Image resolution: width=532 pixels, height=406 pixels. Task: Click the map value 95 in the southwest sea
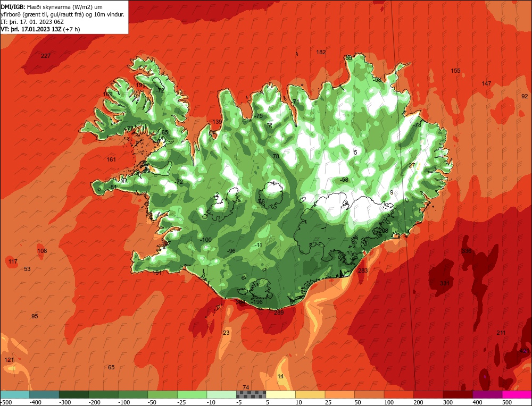35,317
